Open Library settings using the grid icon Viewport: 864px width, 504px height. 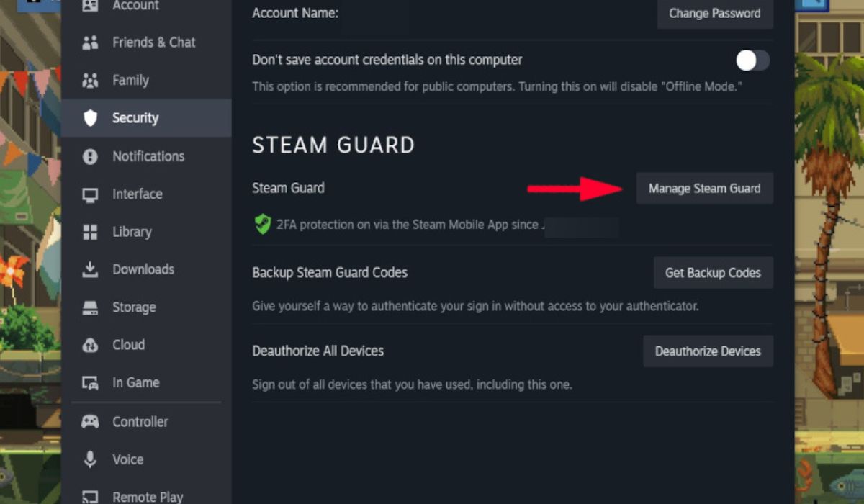click(x=91, y=232)
